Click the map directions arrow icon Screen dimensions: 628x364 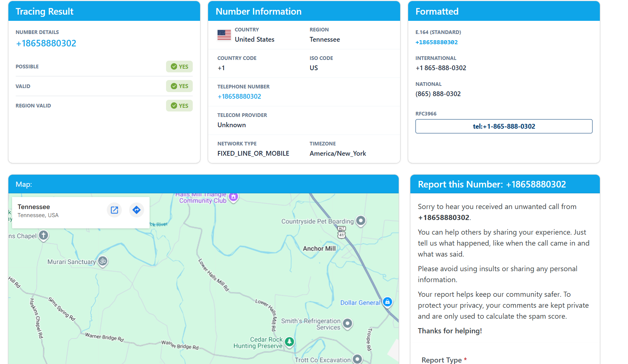[x=136, y=210]
